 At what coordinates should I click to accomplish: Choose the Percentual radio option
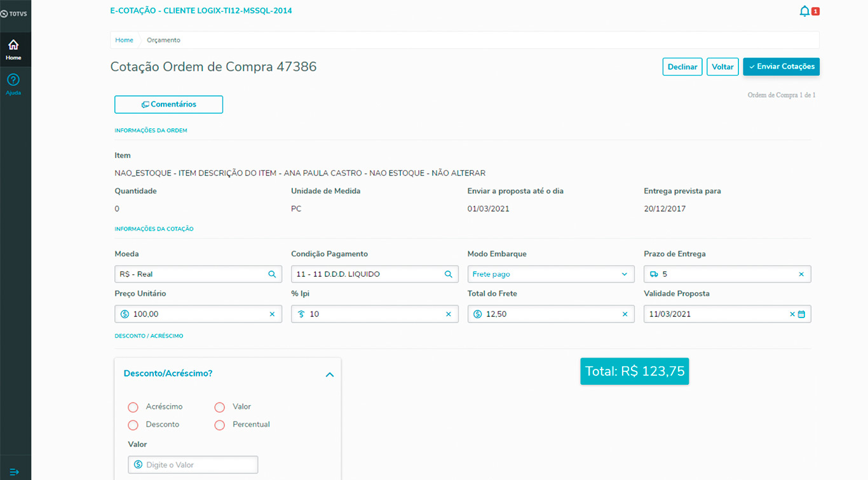coord(220,425)
